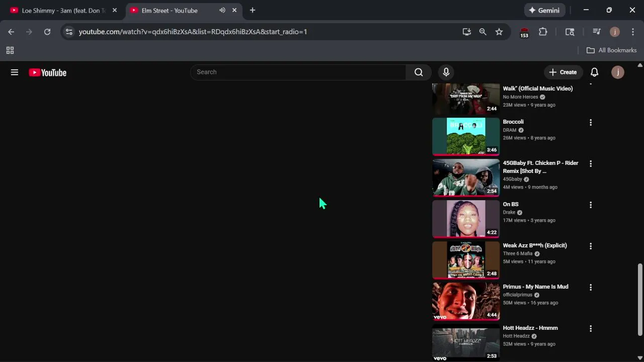Click the page vertical scrollbar thumb
This screenshot has width=644, height=362.
tap(640, 299)
